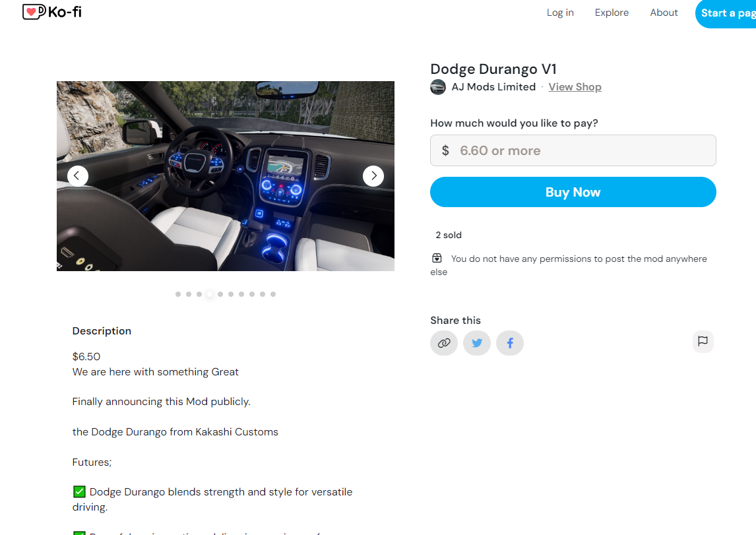Copy the share link icon
The image size is (756, 535).
click(x=443, y=342)
